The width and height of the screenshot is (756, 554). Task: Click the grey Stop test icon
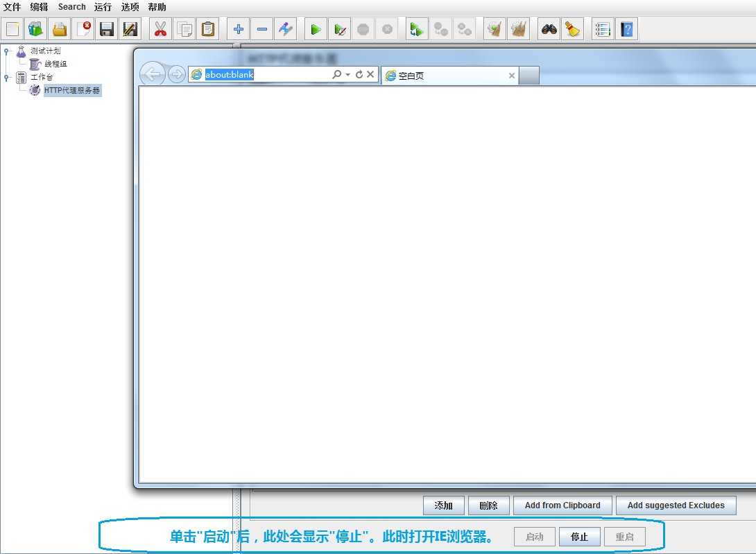click(363, 29)
